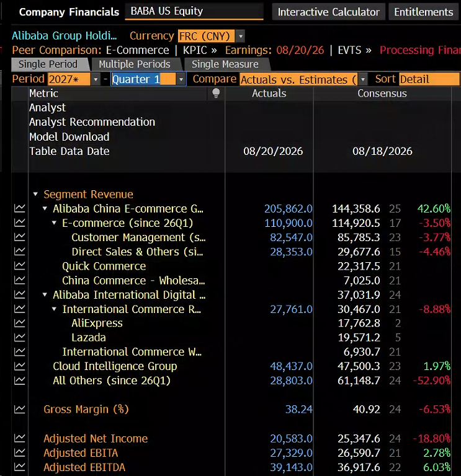Viewport: 461px width, 476px height.
Task: Click the Interactive Calculator button
Action: point(328,12)
